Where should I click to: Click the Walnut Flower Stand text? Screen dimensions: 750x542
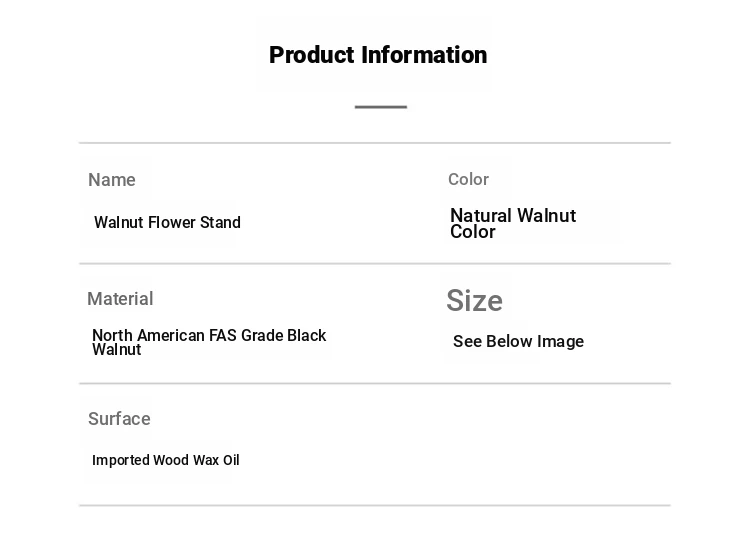point(167,222)
